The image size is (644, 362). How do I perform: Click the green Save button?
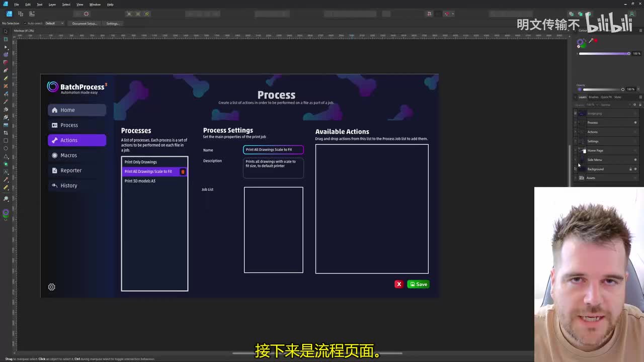[418, 284]
